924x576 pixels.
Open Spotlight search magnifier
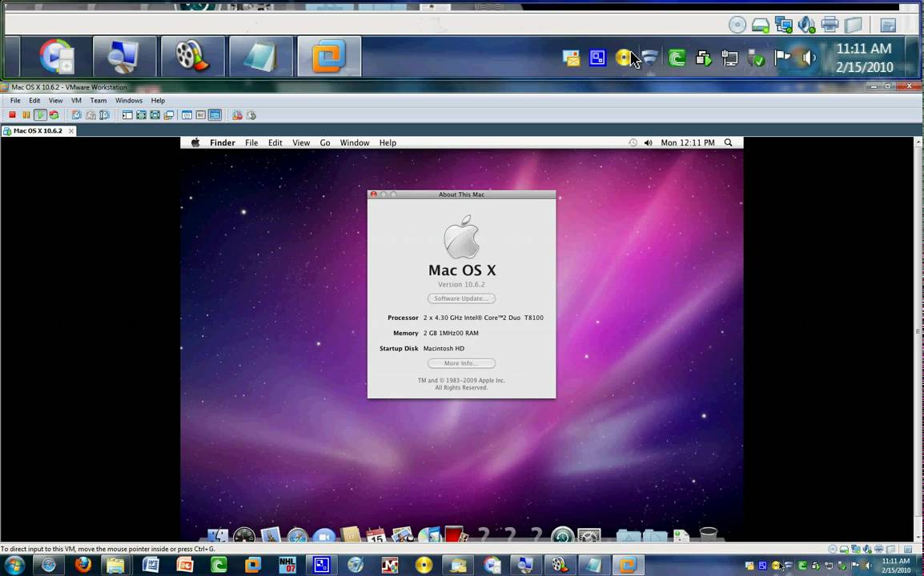729,142
